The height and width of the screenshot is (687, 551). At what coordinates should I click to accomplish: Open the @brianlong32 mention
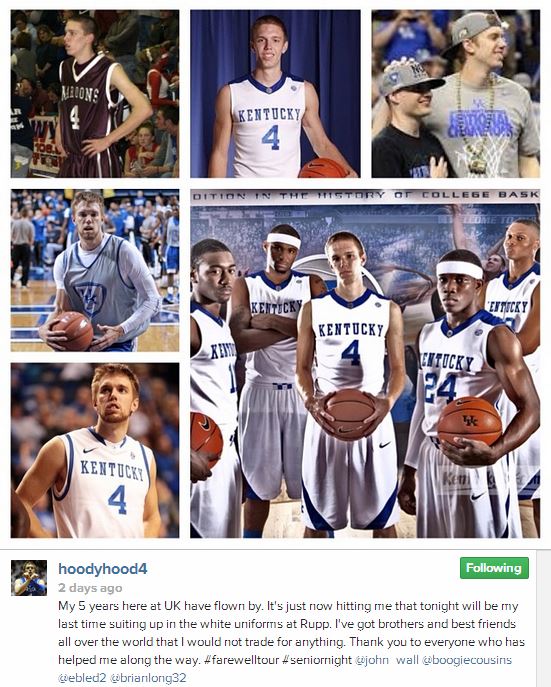coord(148,678)
